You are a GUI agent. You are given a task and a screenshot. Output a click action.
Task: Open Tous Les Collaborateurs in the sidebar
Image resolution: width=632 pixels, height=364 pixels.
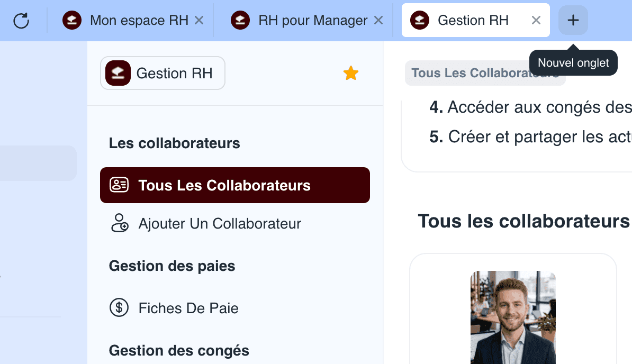pos(235,185)
